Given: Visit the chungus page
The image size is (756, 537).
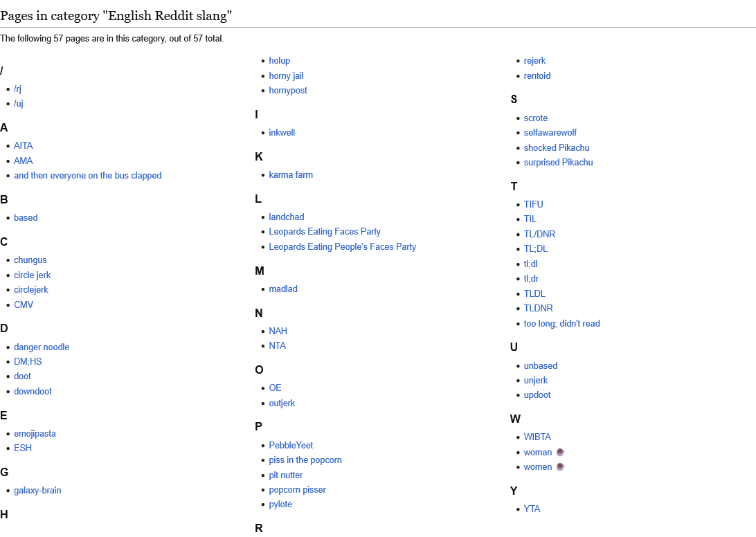Looking at the screenshot, I should [x=30, y=260].
